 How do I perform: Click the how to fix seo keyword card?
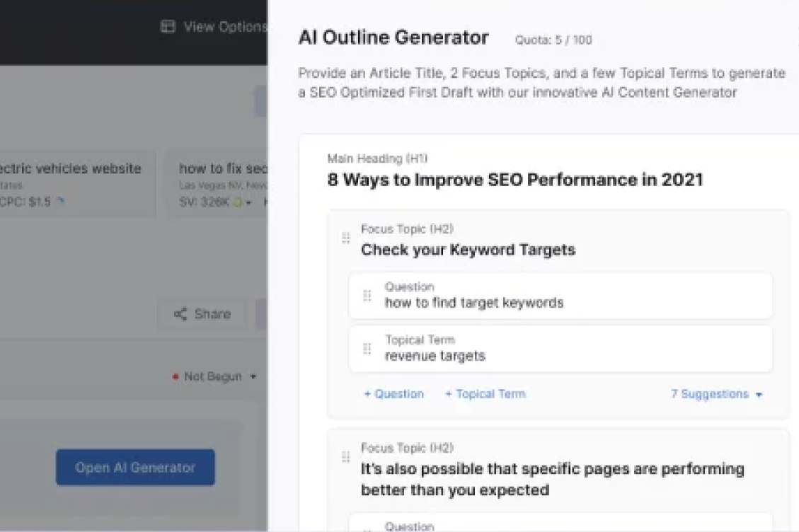coord(219,184)
